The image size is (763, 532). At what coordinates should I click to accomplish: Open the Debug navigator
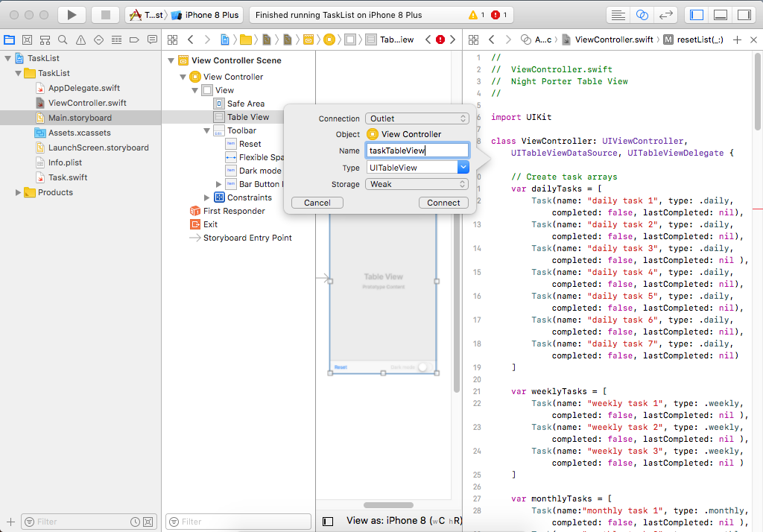click(x=116, y=39)
